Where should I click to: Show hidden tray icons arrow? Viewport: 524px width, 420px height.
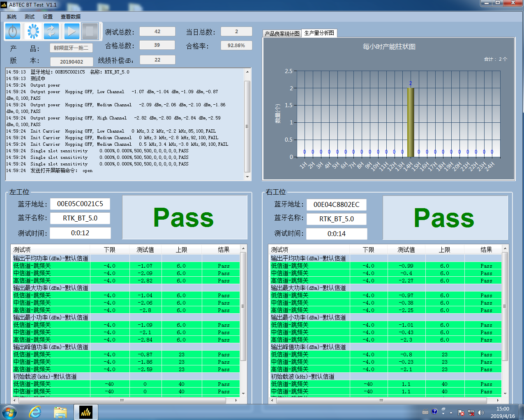[x=451, y=413]
